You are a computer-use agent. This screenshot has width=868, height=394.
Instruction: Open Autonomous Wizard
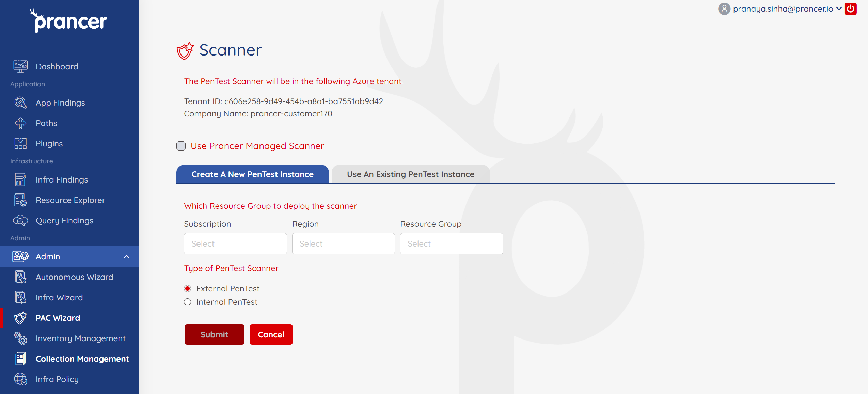tap(70, 277)
